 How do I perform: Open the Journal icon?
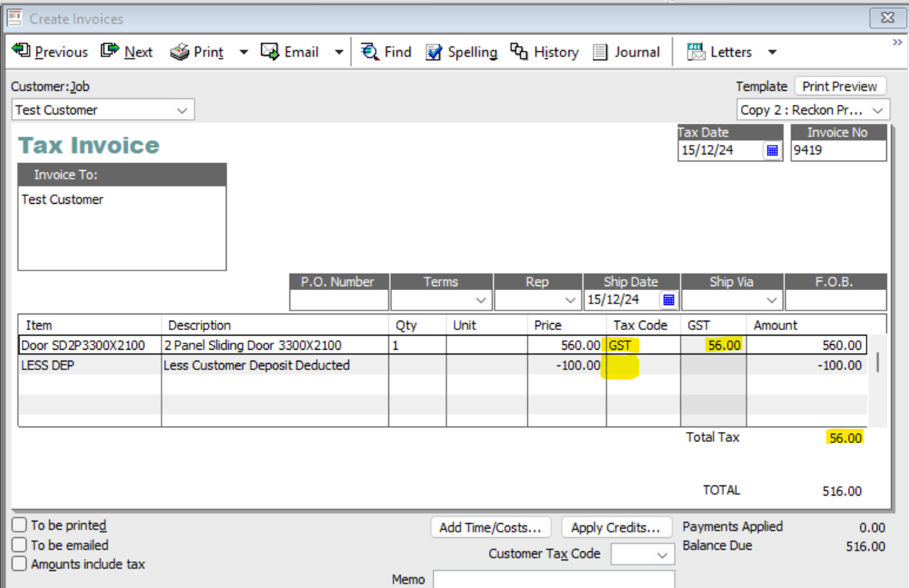click(x=600, y=53)
